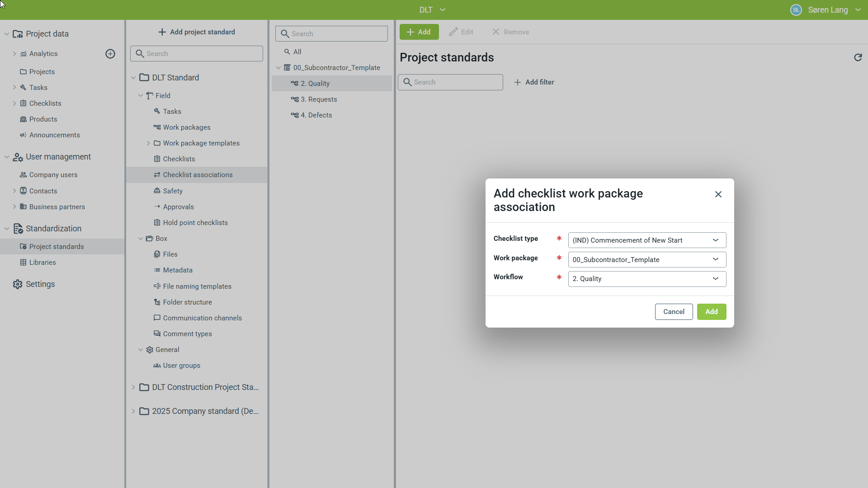868x488 pixels.
Task: Open the Workflow dropdown
Action: click(x=647, y=279)
